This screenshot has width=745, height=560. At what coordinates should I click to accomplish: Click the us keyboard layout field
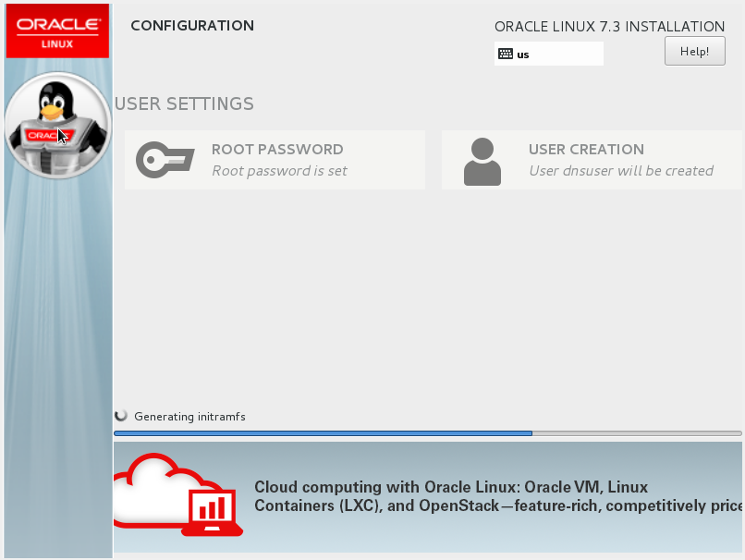pyautogui.click(x=549, y=54)
